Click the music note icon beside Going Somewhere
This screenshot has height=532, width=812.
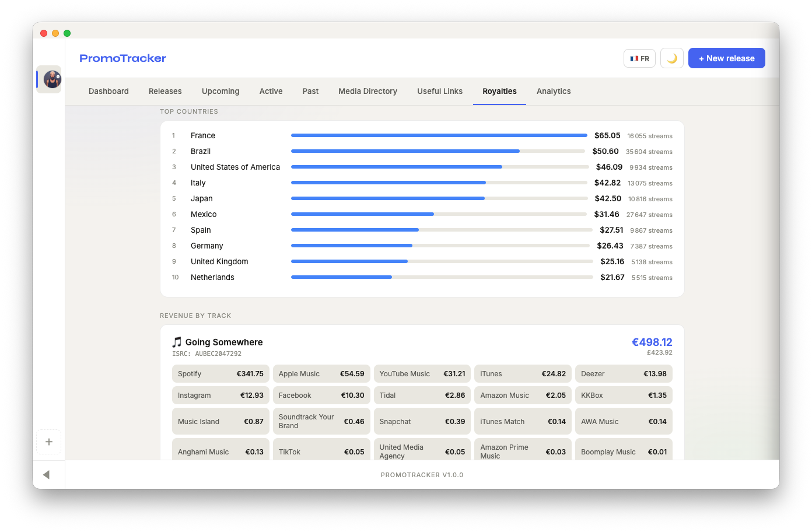(x=177, y=342)
